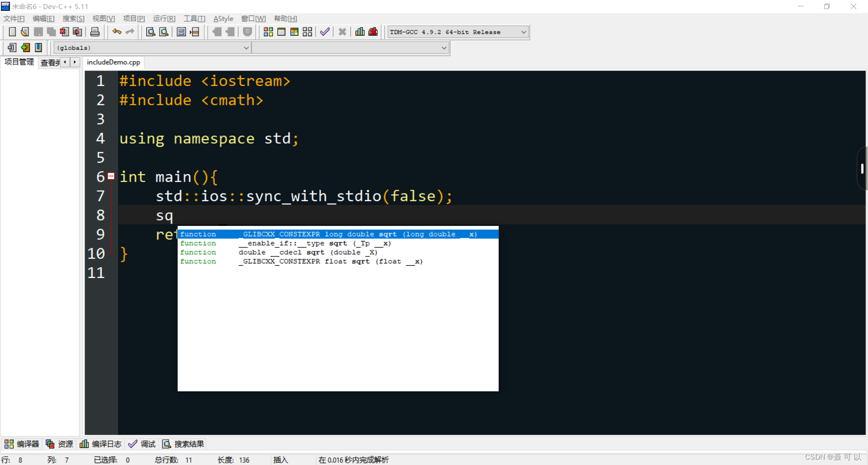Open the (globals) class browser dropdown
868x465 pixels.
point(245,47)
